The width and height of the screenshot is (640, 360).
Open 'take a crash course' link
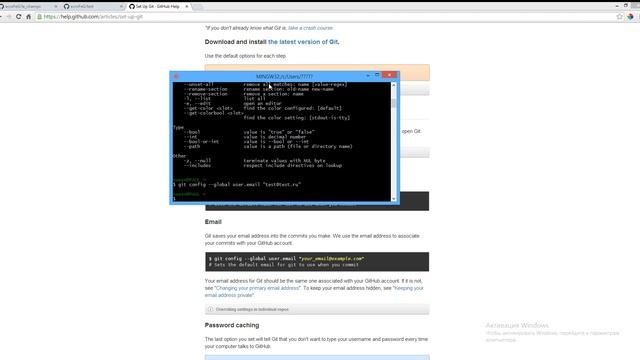click(310, 28)
